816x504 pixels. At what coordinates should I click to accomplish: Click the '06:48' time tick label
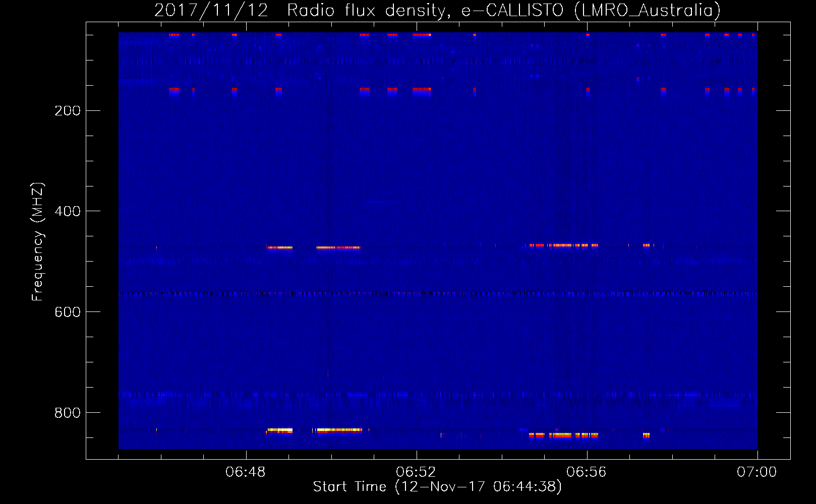246,472
